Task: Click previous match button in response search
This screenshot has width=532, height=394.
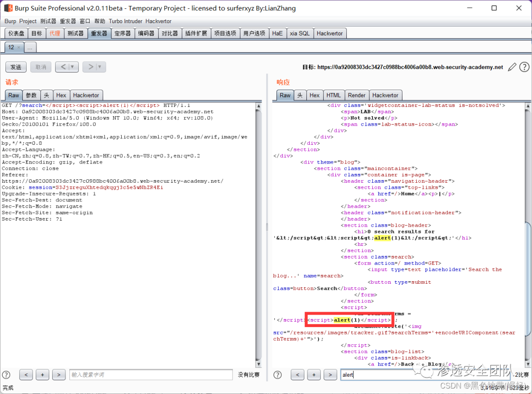Action: (x=298, y=375)
